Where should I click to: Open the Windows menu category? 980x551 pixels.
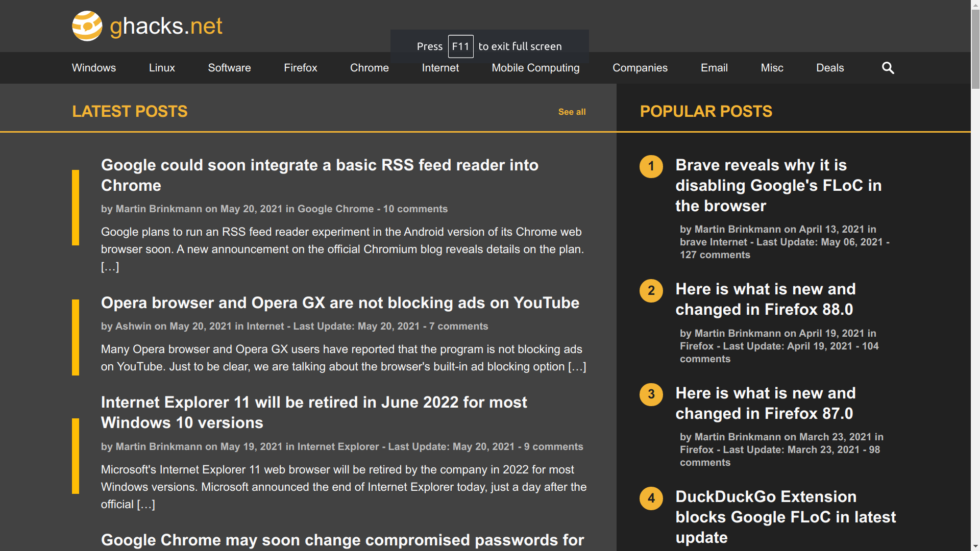94,68
